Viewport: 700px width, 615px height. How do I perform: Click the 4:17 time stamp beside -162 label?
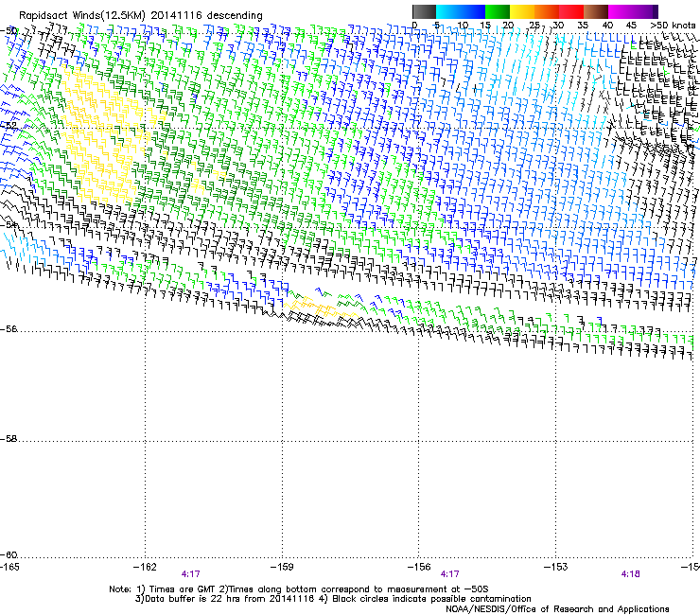(x=191, y=574)
